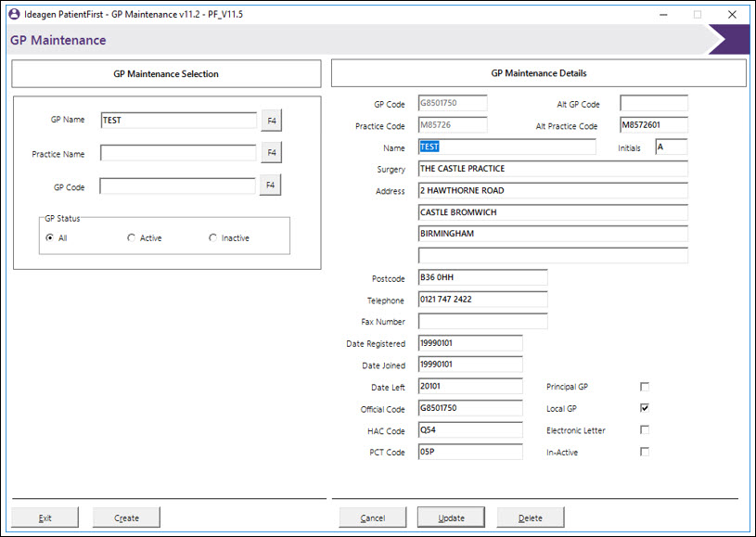This screenshot has height=537, width=756.
Task: Click the Local GP label
Action: 561,409
